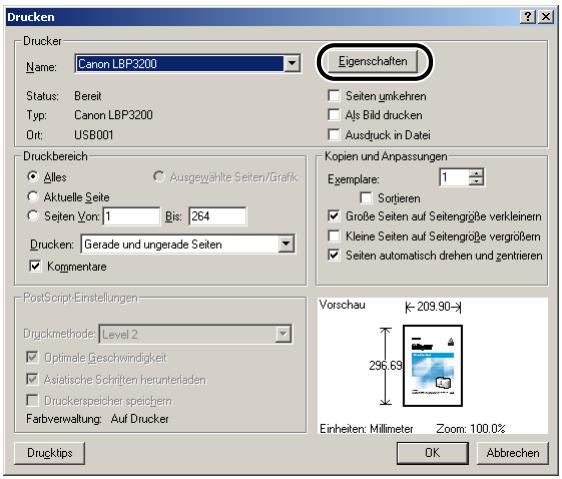
Task: Click the 209.90 width label
Action: (433, 307)
